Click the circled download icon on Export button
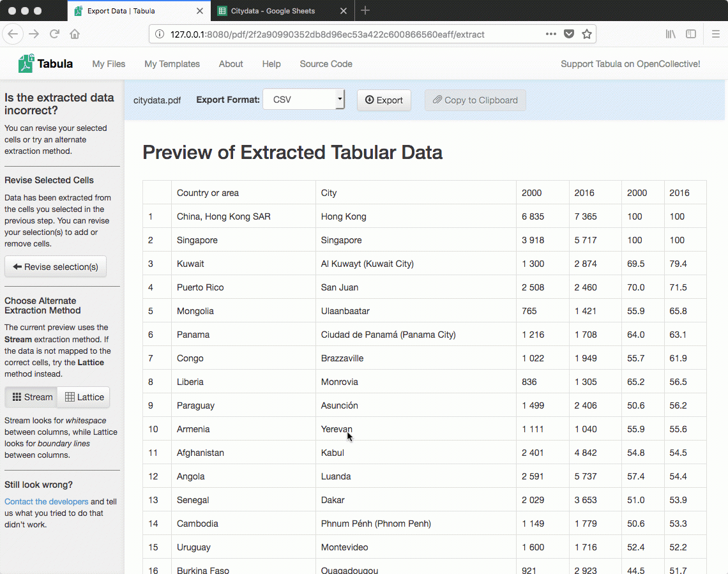This screenshot has width=728, height=574. 369,100
